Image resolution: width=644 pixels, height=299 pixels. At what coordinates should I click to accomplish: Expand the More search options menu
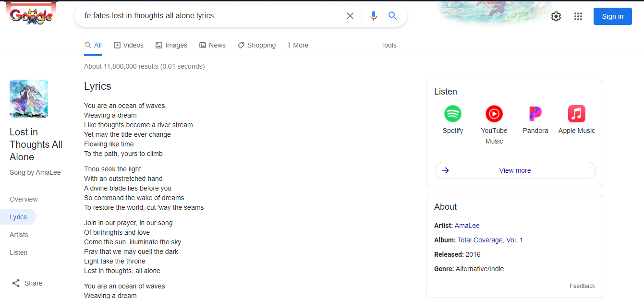tap(297, 45)
